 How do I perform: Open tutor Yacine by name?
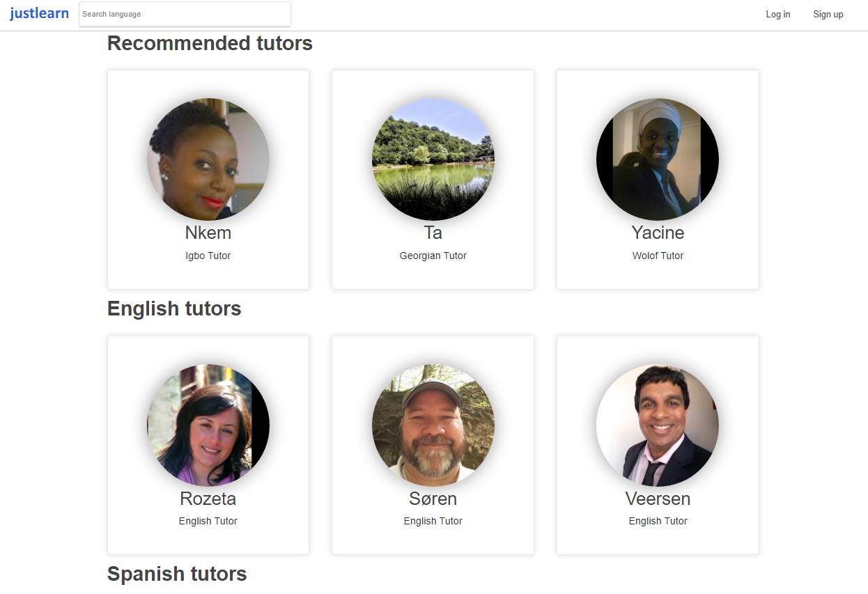pyautogui.click(x=658, y=233)
